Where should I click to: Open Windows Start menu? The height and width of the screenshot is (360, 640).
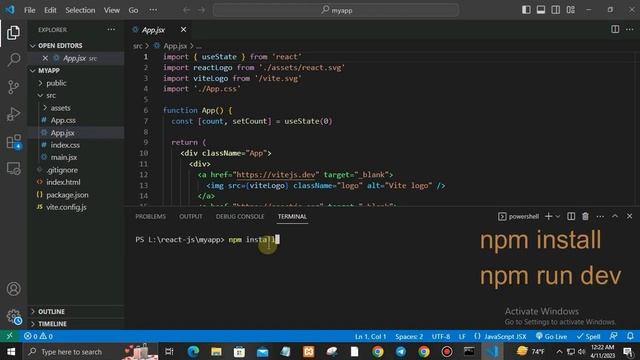(11, 351)
